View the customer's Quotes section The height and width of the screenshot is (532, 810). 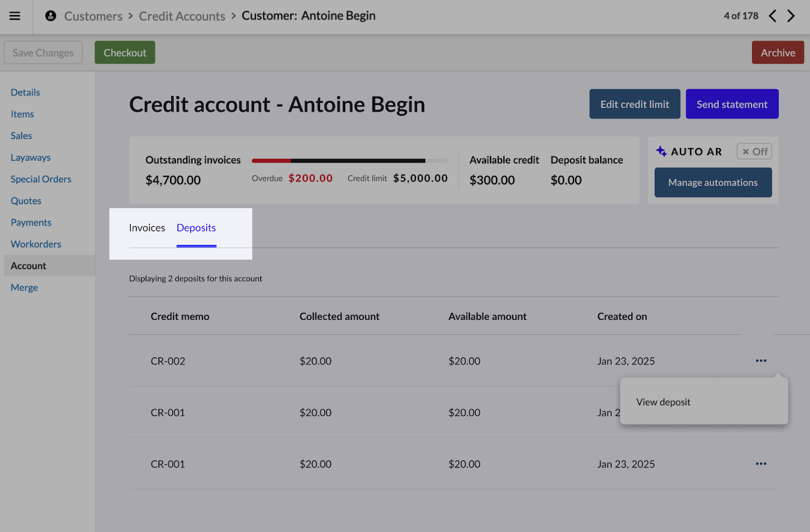tap(25, 200)
